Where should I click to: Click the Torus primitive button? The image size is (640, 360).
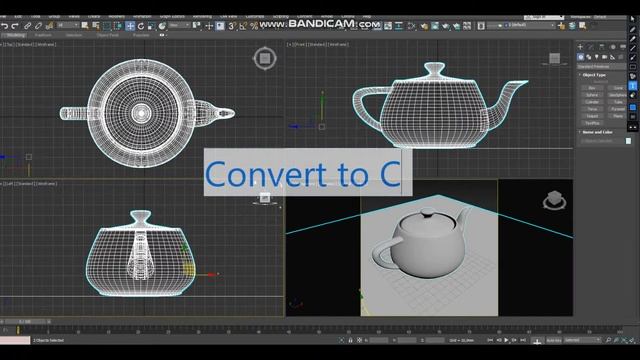point(592,109)
